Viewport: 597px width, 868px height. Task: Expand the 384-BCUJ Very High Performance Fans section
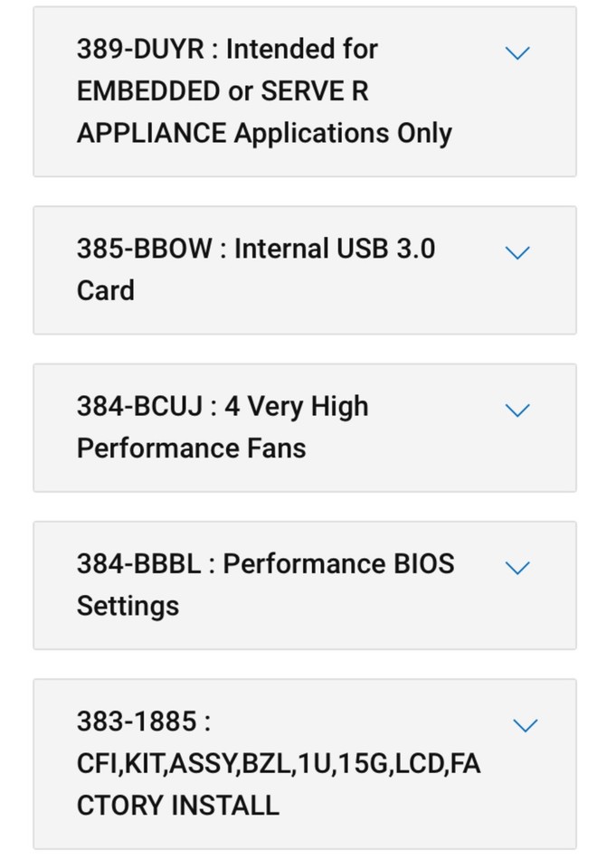pos(518,410)
